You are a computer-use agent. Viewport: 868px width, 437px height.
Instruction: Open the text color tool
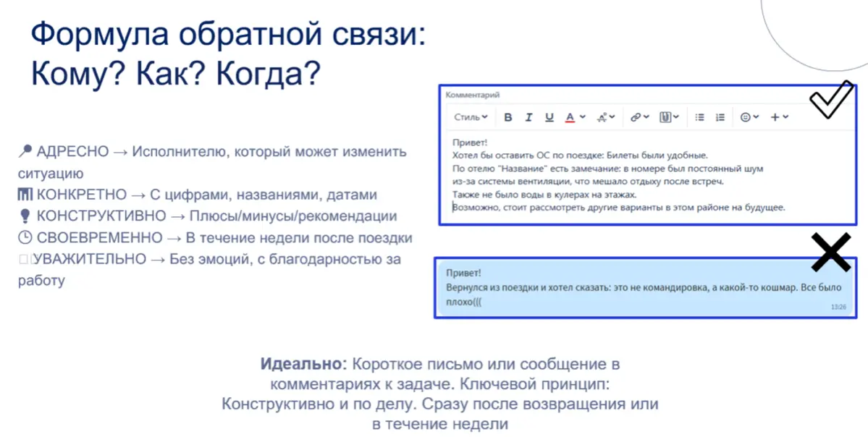[x=570, y=116]
